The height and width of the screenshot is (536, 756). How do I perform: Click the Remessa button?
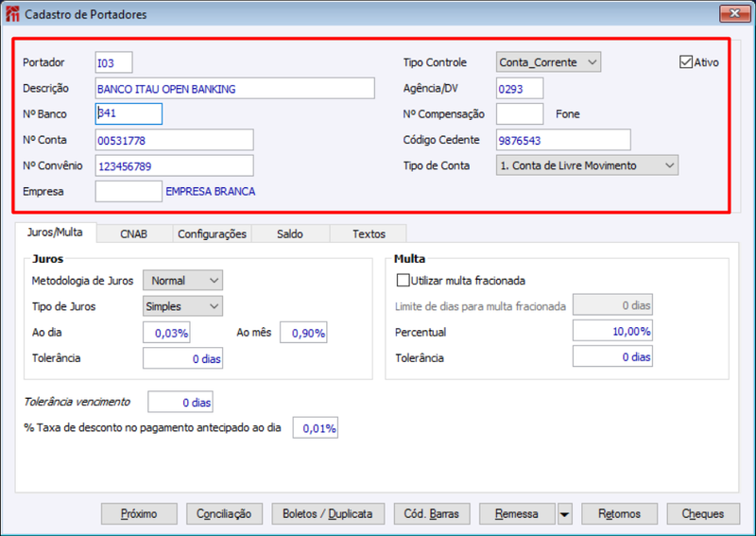516,514
